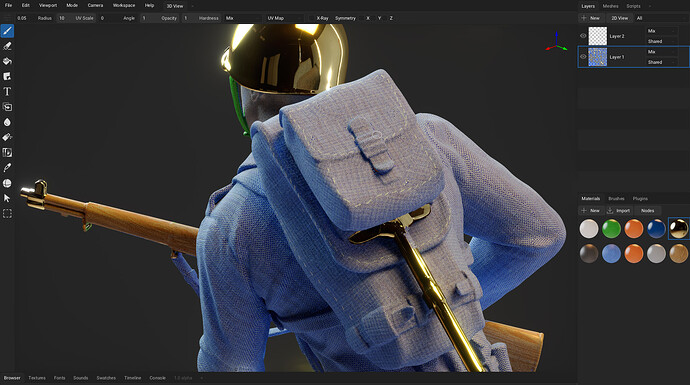Click the Layer 2 thumbnail

pos(598,36)
